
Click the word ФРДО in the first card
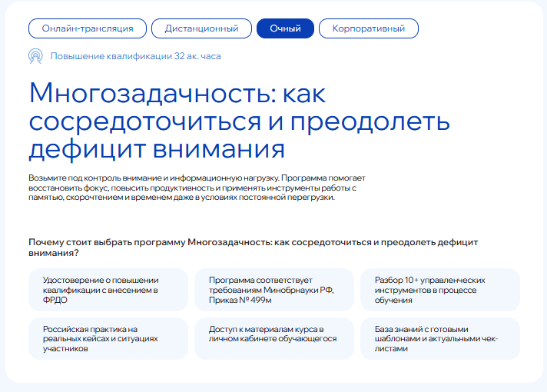point(56,301)
